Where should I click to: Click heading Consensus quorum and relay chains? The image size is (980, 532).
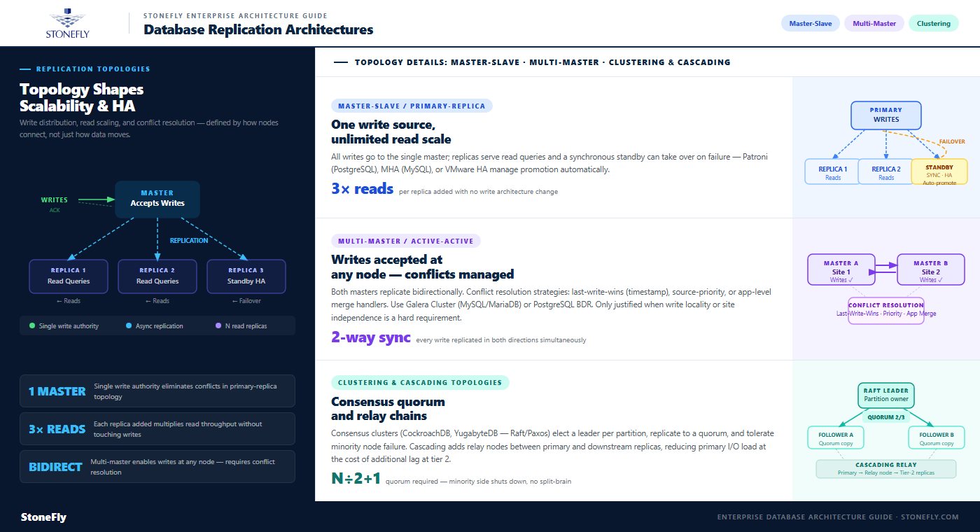(388, 409)
